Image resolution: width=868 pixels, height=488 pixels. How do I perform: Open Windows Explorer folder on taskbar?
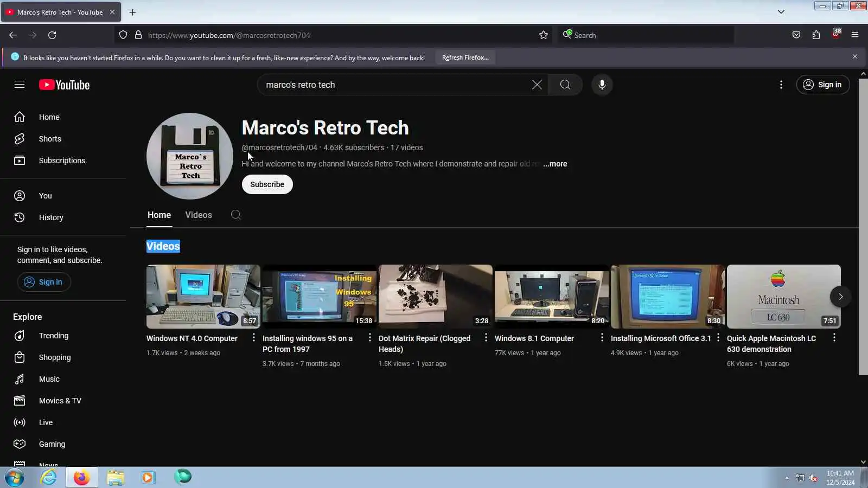pos(115,477)
